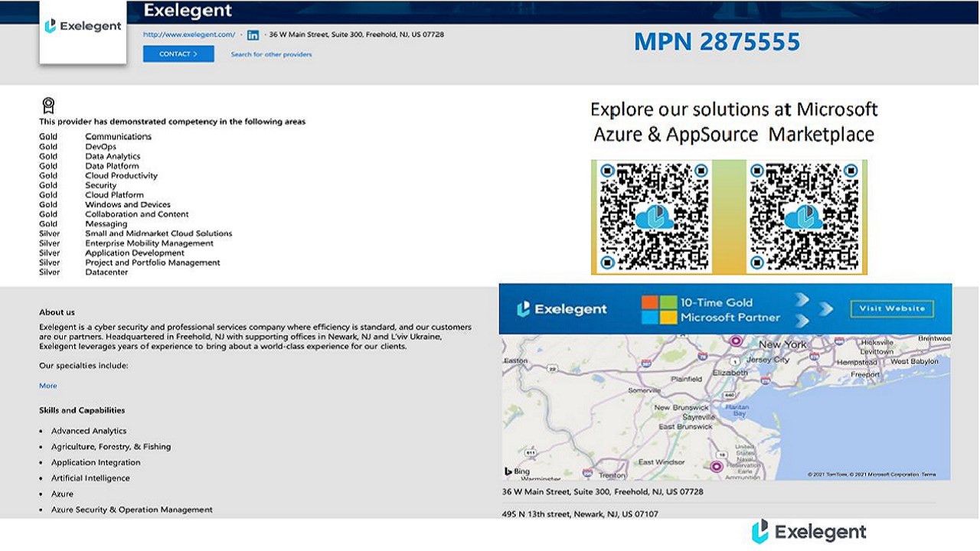Viewport: 980px width, 551px height.
Task: Click the Exelegent logo at top left
Action: (x=83, y=26)
